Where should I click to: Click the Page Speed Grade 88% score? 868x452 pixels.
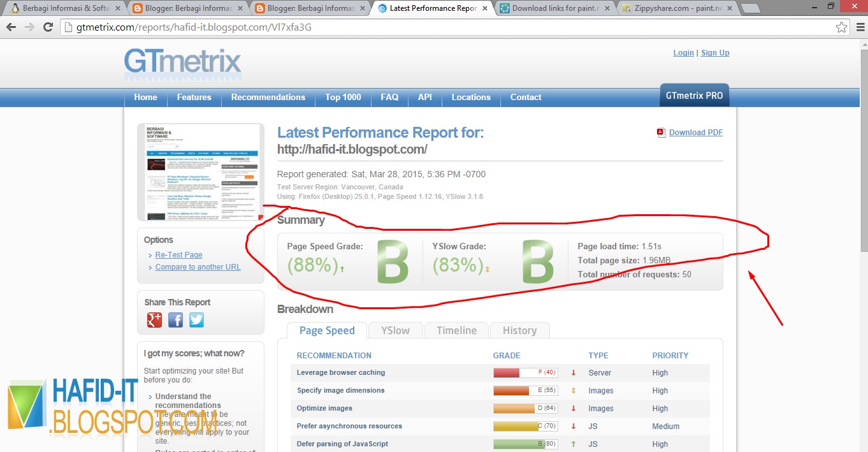click(x=312, y=265)
